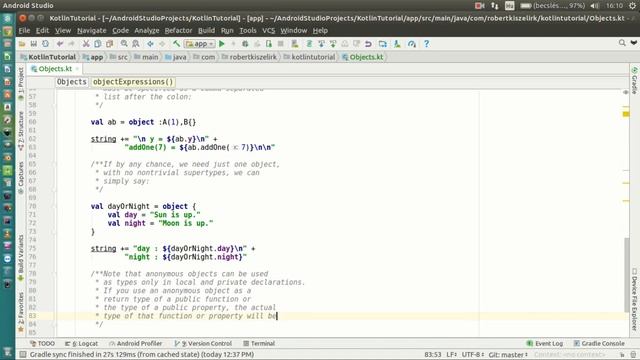Open the Event Log panel
Image resolution: width=640 pixels, height=360 pixels.
tap(544, 344)
